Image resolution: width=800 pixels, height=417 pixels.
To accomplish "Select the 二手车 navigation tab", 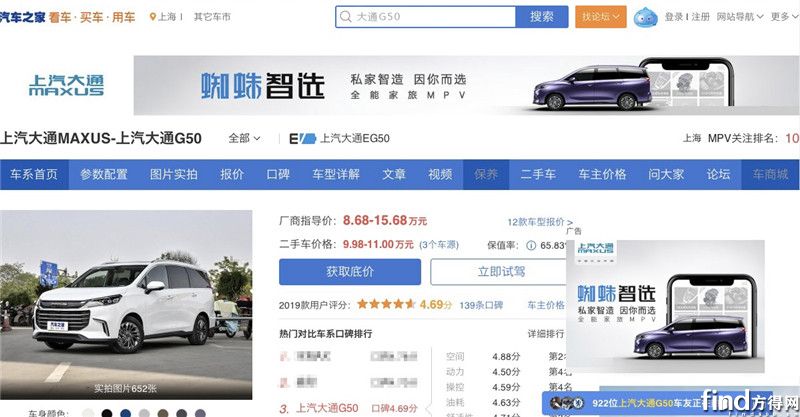I will [x=538, y=174].
